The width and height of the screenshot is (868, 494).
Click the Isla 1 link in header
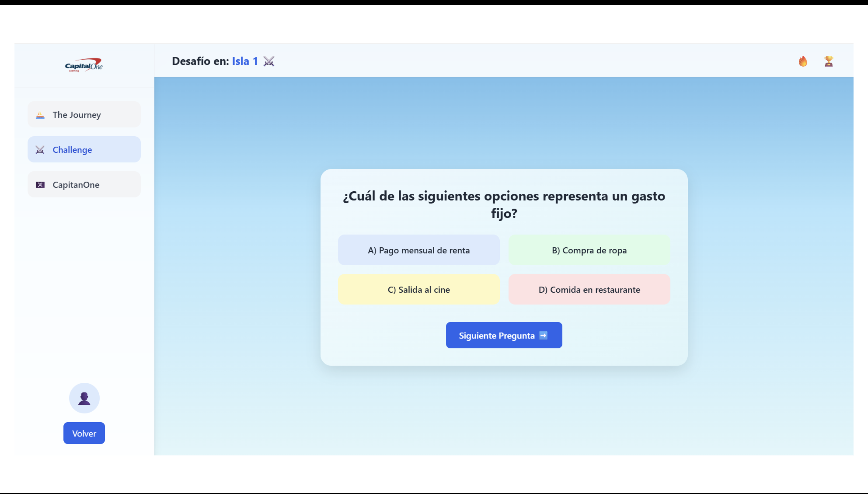(245, 61)
